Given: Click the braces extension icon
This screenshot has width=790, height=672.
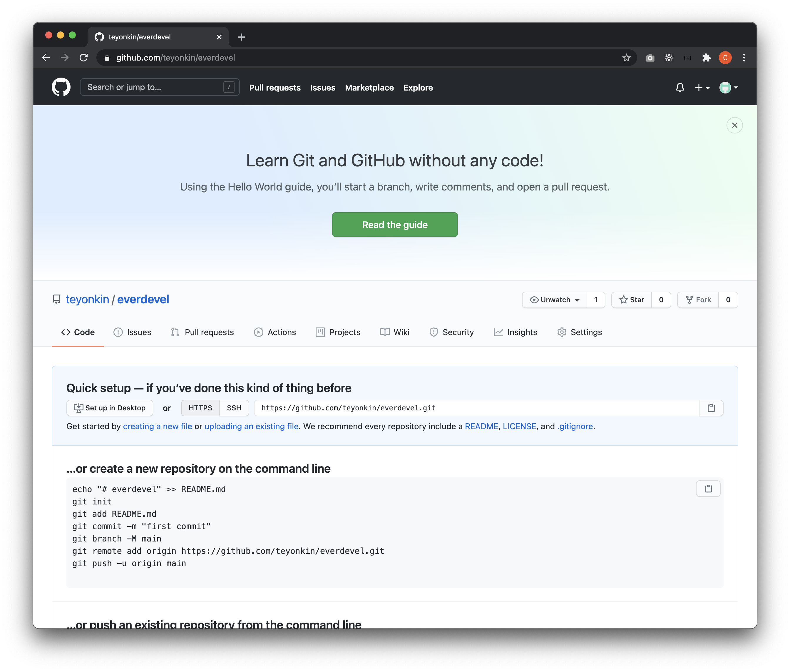Looking at the screenshot, I should 687,58.
